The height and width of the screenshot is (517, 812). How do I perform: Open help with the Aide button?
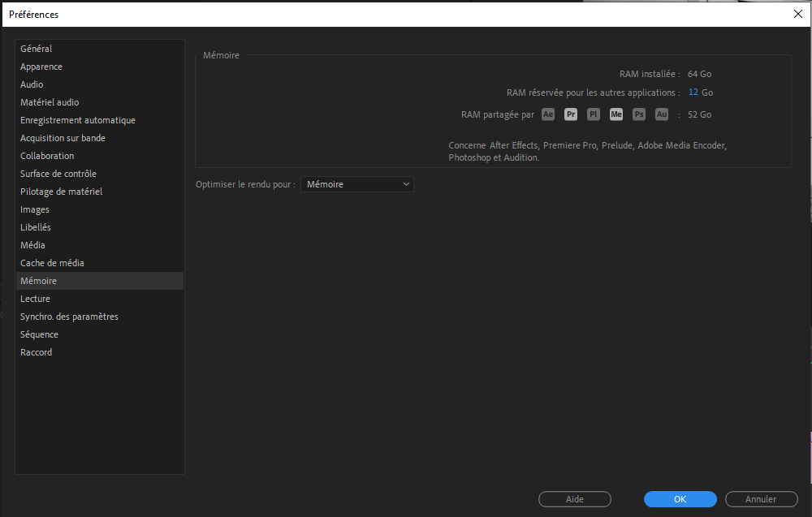pyautogui.click(x=575, y=499)
